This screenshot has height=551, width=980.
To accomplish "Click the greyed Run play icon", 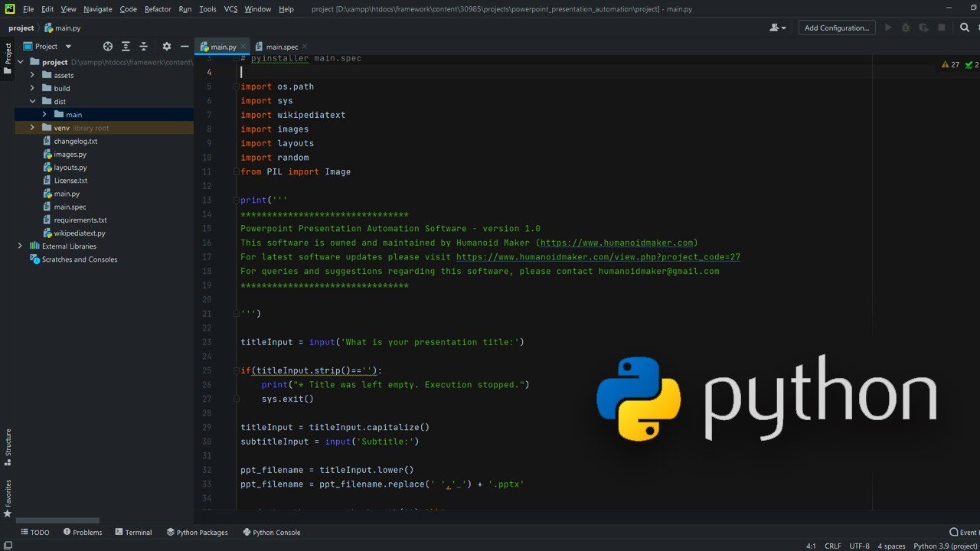I will click(888, 28).
